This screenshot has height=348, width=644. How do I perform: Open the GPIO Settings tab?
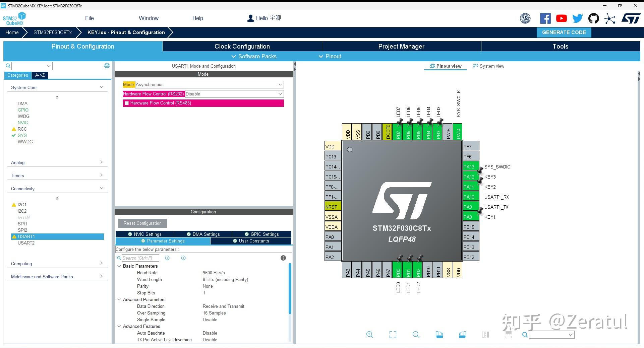click(x=262, y=234)
